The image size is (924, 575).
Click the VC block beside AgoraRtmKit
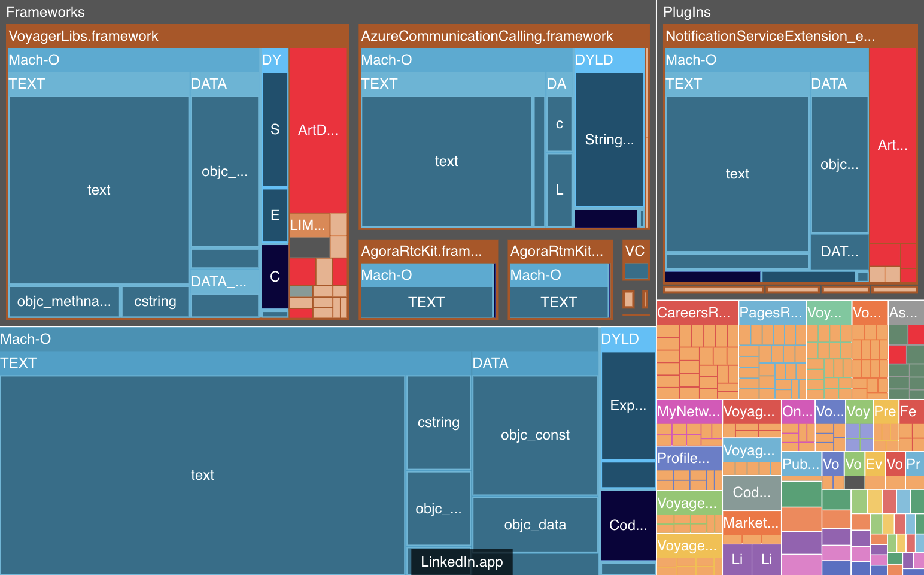635,251
